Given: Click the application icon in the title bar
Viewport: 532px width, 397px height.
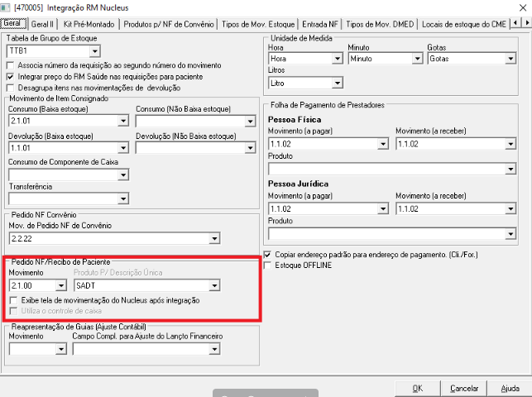Looking at the screenshot, I should click(6, 7).
